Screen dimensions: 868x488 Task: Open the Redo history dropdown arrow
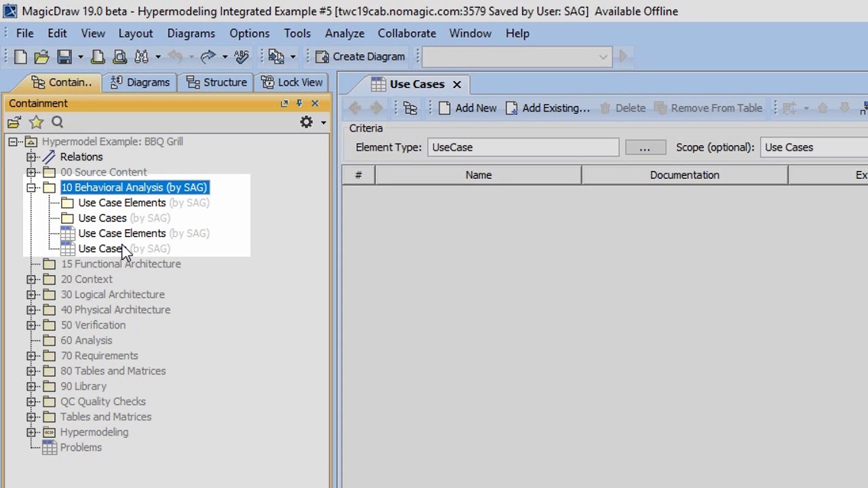point(224,57)
